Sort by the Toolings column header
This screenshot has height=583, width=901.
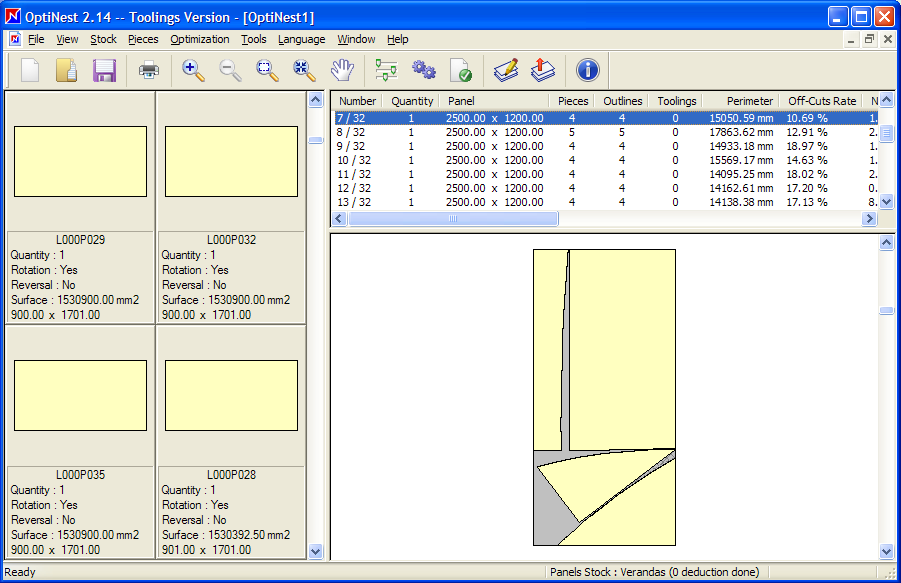tap(676, 101)
